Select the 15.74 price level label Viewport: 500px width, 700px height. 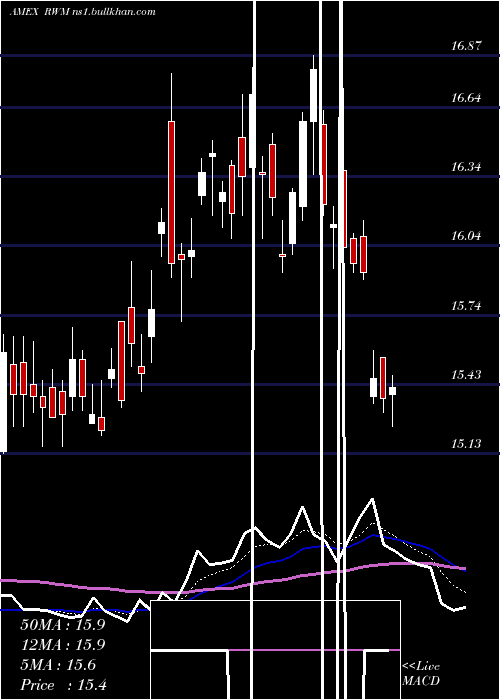tap(466, 306)
